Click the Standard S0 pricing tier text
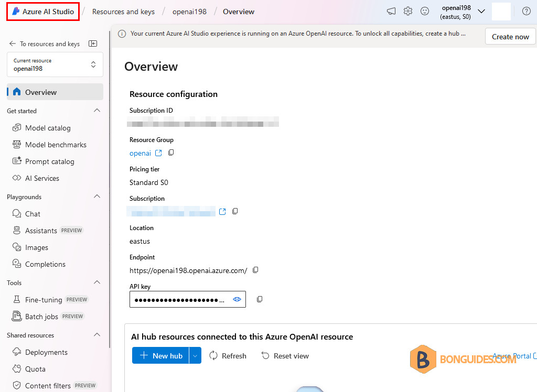537x392 pixels. pyautogui.click(x=148, y=182)
